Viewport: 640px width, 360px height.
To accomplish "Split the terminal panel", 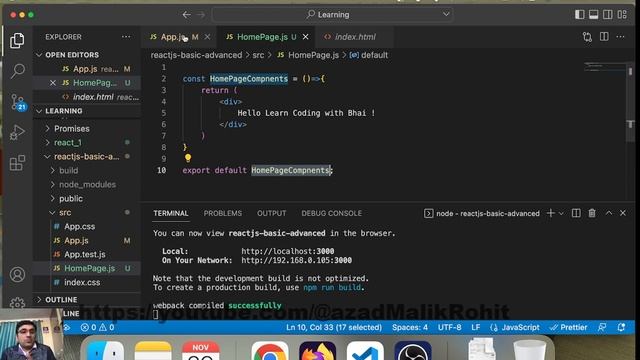I will pyautogui.click(x=576, y=213).
